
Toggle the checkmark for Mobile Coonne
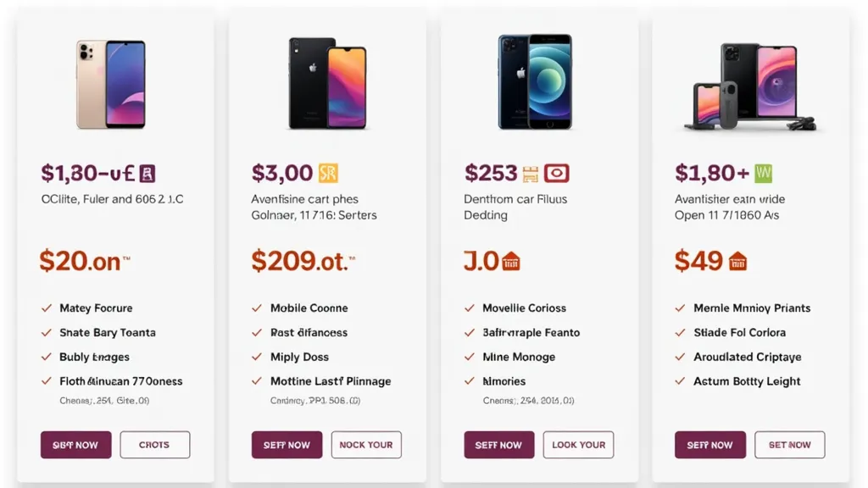click(258, 308)
